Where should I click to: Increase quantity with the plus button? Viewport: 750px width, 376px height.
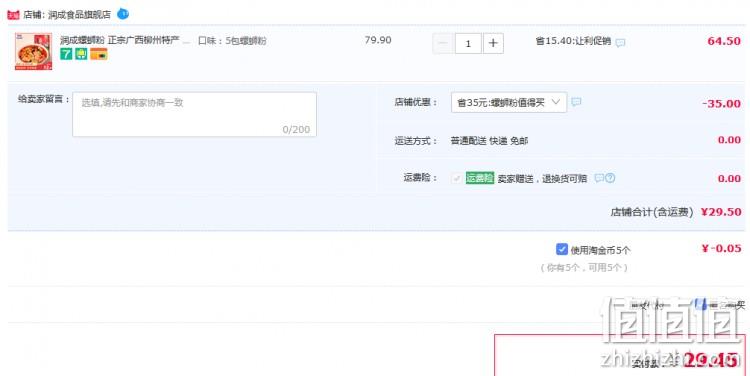point(493,44)
